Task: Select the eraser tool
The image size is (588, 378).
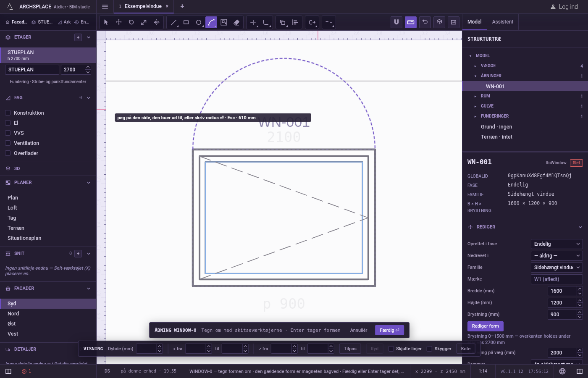Action: point(236,22)
